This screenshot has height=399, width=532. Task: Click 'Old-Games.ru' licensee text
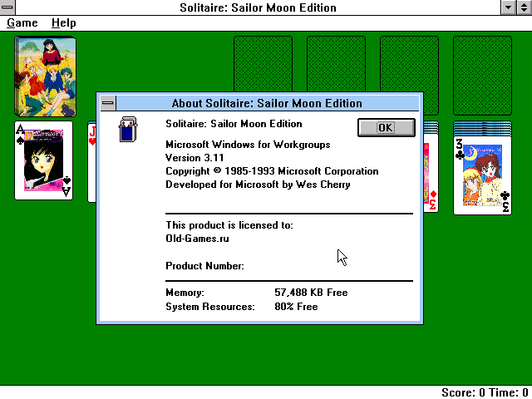[x=197, y=239]
